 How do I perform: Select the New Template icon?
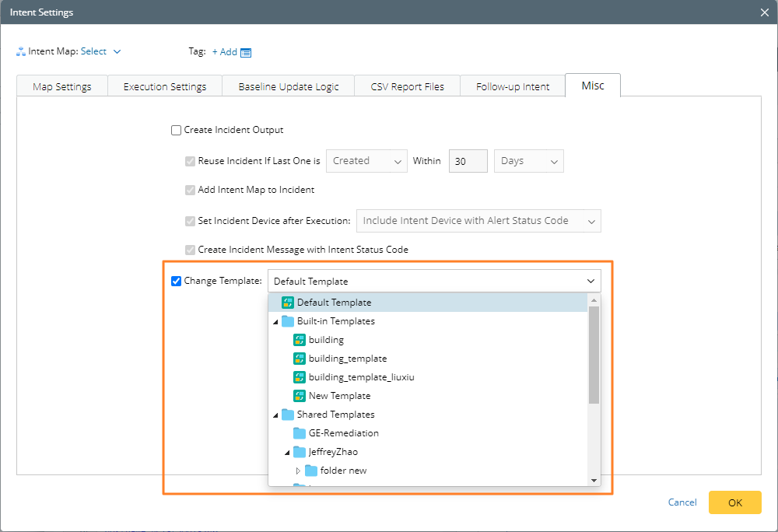[x=299, y=396]
